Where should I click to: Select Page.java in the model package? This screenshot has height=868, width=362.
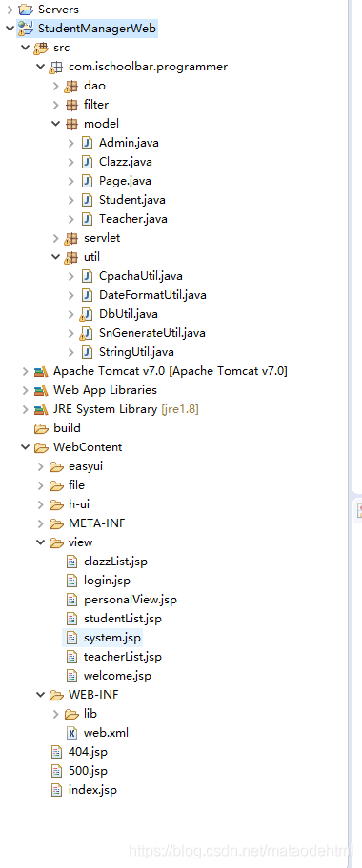point(126,181)
